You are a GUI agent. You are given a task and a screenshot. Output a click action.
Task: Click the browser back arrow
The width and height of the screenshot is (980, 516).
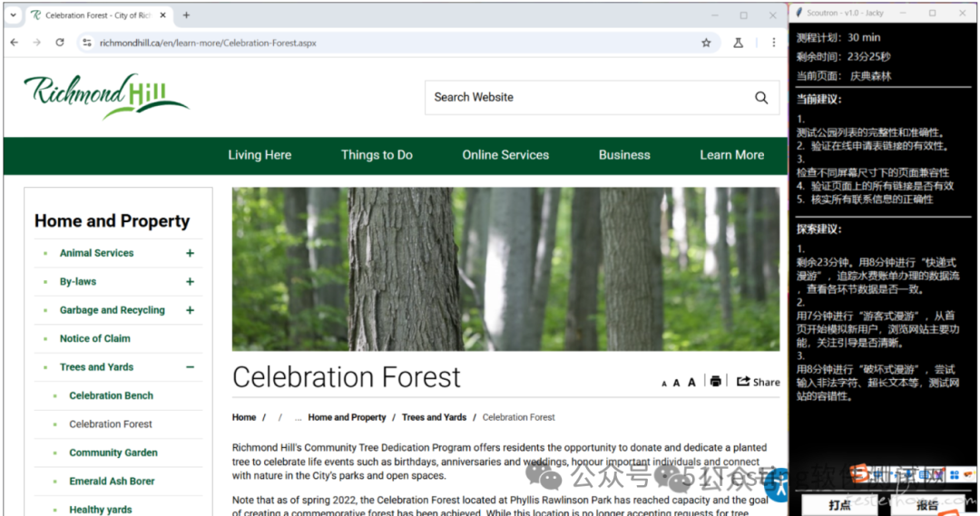tap(15, 43)
